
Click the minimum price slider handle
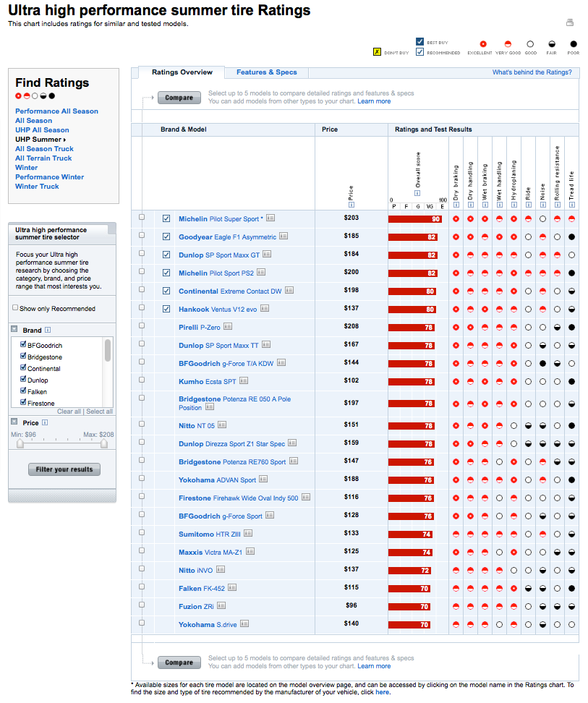pos(20,443)
